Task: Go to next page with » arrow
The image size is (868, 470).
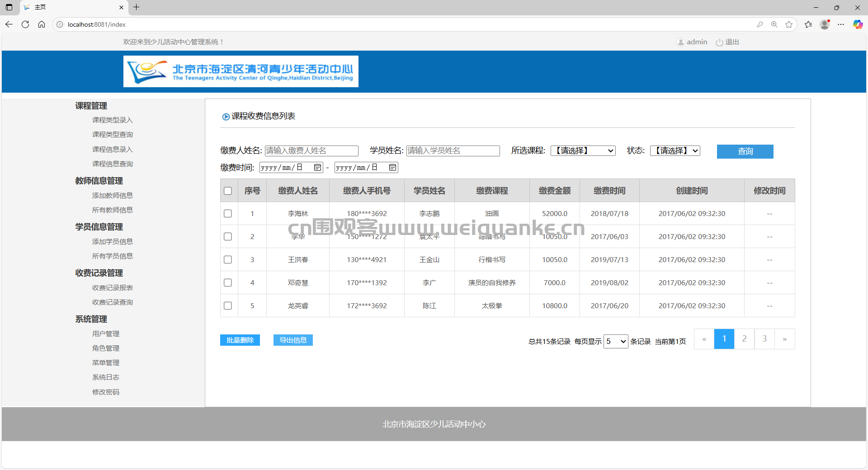Action: (x=785, y=339)
